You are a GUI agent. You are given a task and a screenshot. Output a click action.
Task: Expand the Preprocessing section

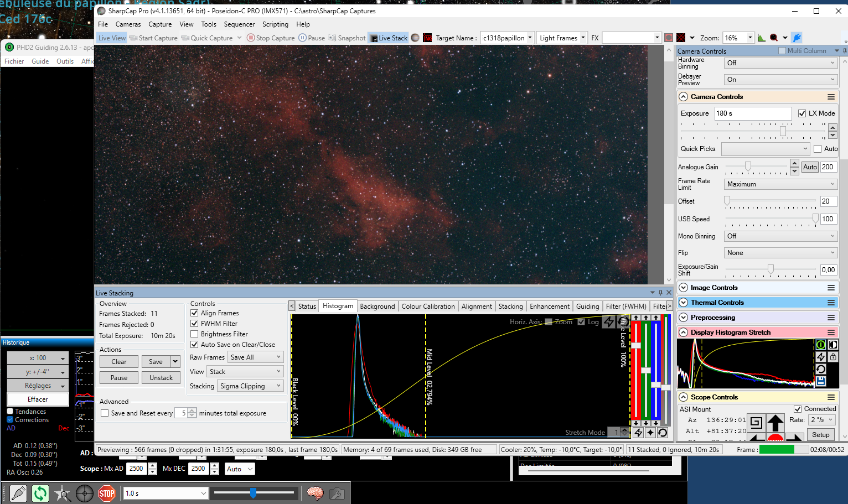point(684,318)
